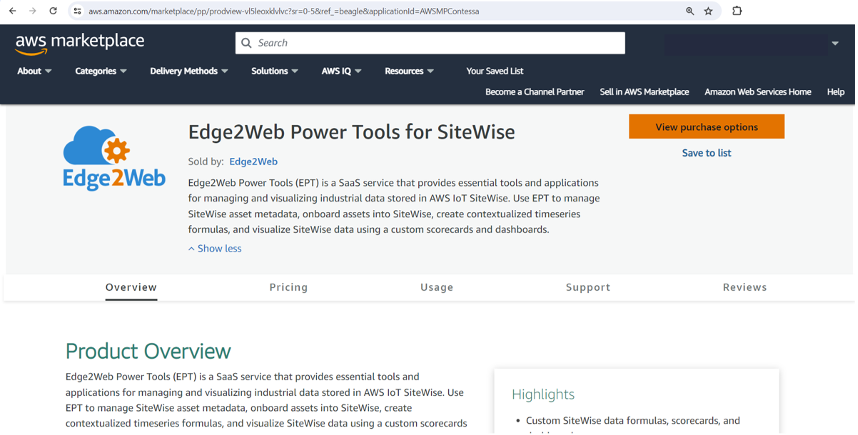
Task: Expand the Solutions menu
Action: [x=275, y=71]
